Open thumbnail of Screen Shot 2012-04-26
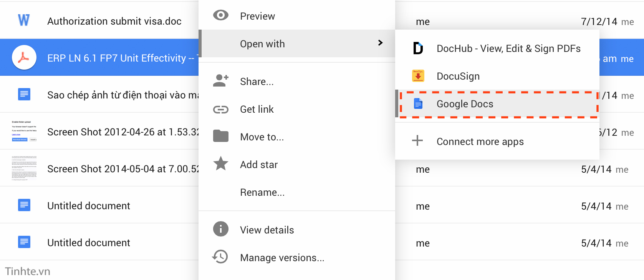This screenshot has height=280, width=644. [24, 131]
